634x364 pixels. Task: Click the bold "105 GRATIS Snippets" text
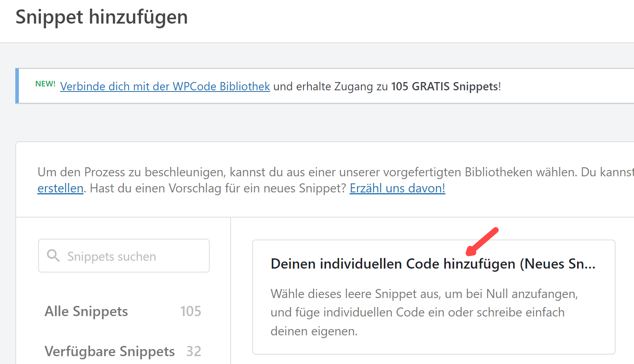coord(445,86)
